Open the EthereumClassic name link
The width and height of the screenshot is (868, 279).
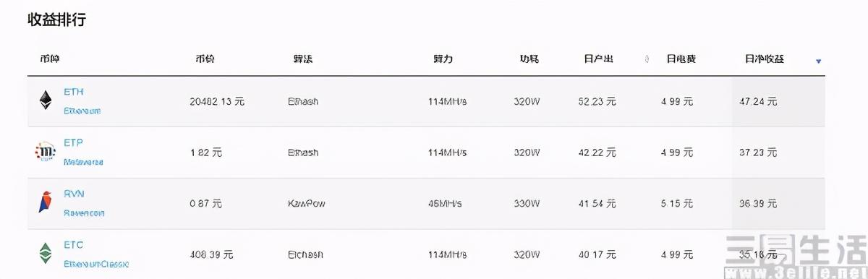[x=96, y=264]
